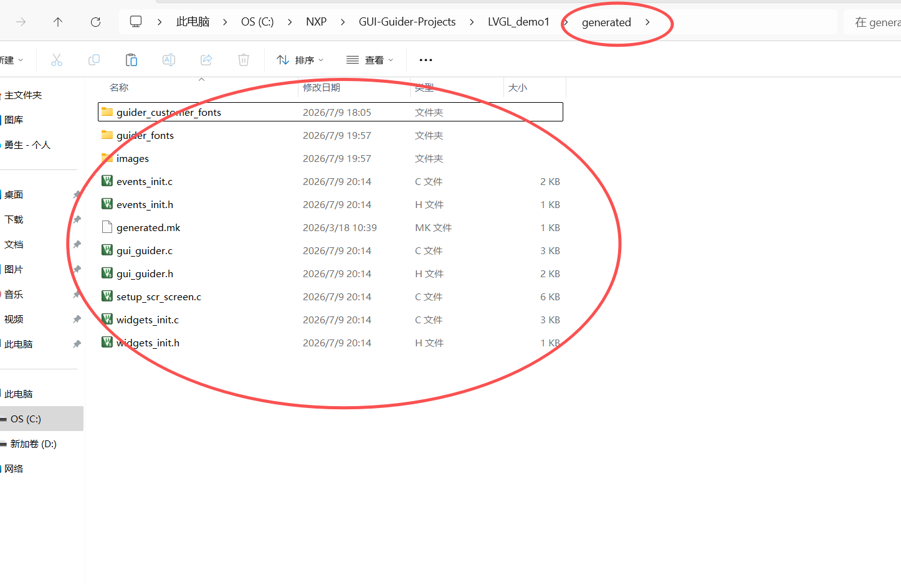This screenshot has width=901, height=588.
Task: Open the 新建 new item dropdown
Action: 12,60
